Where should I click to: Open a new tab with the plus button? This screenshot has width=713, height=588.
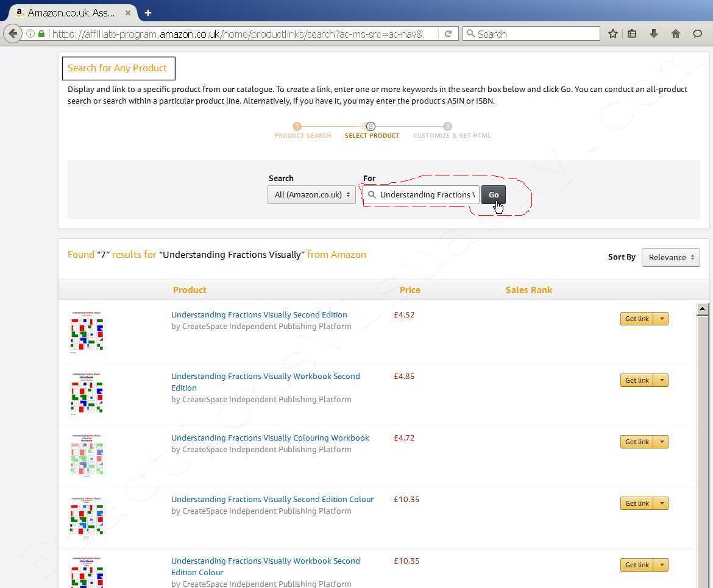click(x=148, y=13)
